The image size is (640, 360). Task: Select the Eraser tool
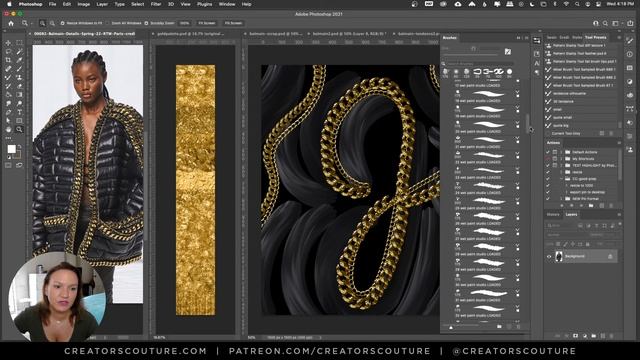tap(19, 86)
